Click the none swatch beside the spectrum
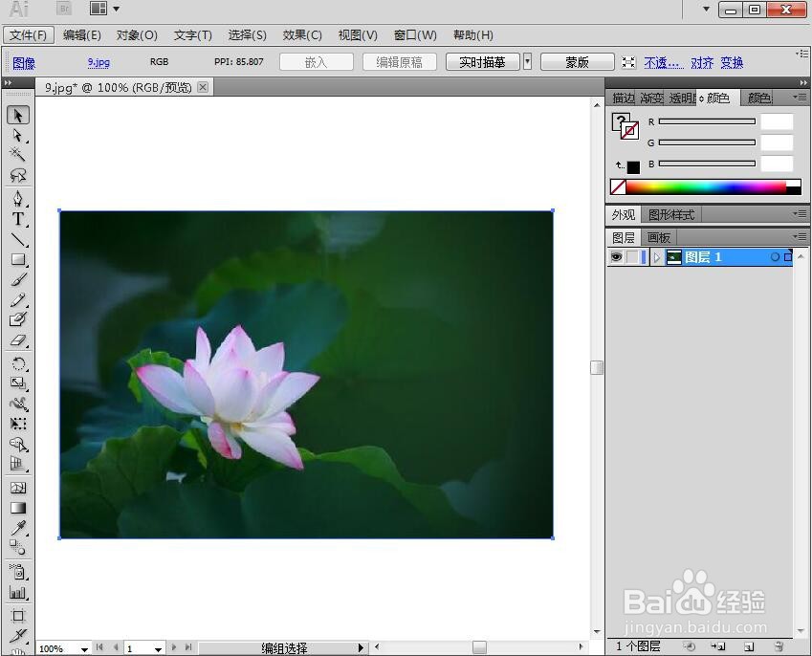 (x=618, y=187)
